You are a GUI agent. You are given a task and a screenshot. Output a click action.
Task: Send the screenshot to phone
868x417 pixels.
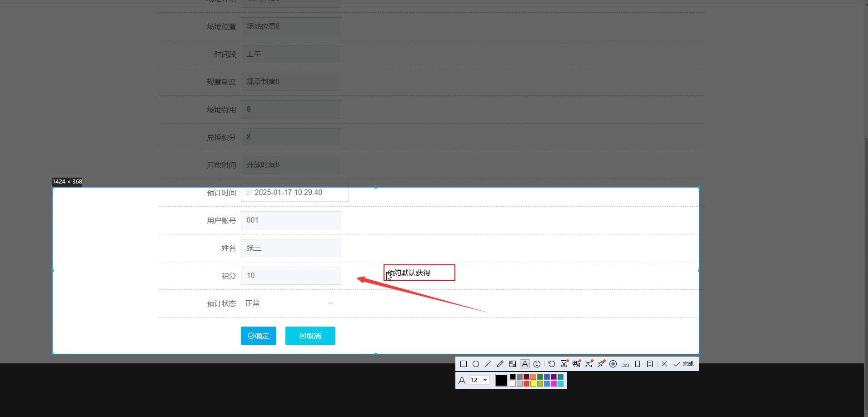[x=638, y=364]
